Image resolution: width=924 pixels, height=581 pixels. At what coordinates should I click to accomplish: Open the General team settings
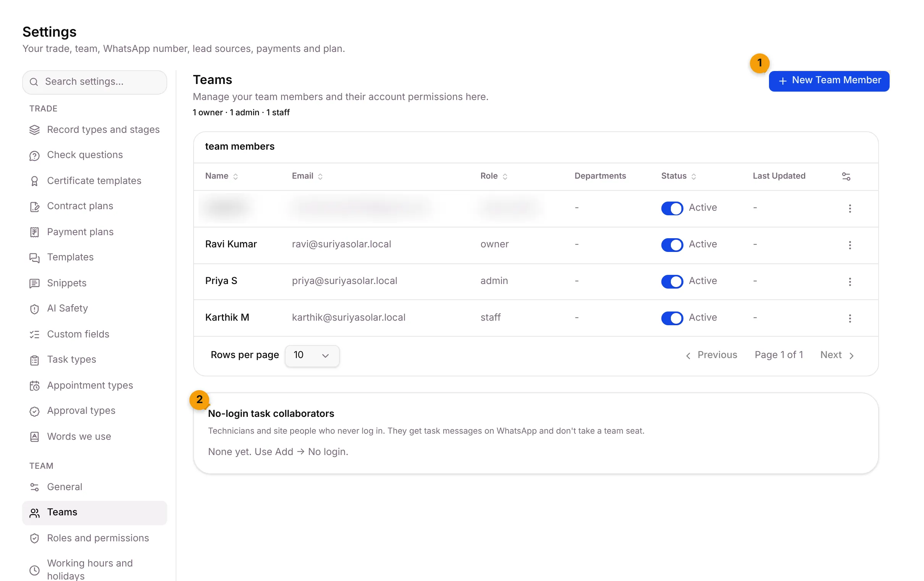pos(94,487)
